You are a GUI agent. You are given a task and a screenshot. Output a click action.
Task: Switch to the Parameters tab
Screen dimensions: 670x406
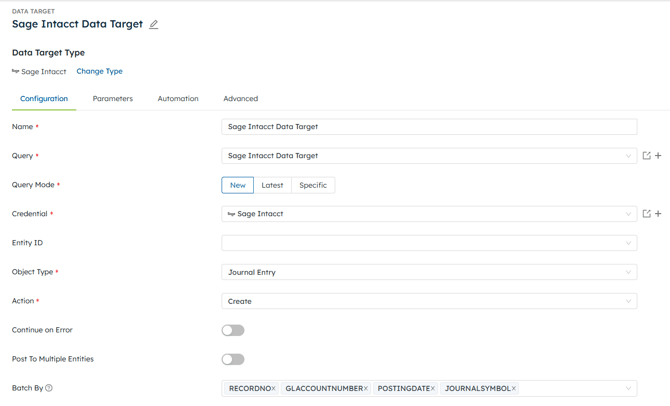click(x=113, y=99)
